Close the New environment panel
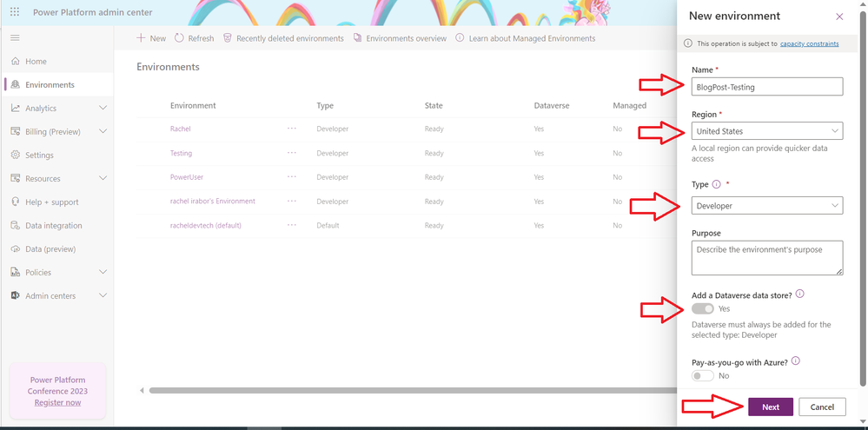 pos(839,17)
